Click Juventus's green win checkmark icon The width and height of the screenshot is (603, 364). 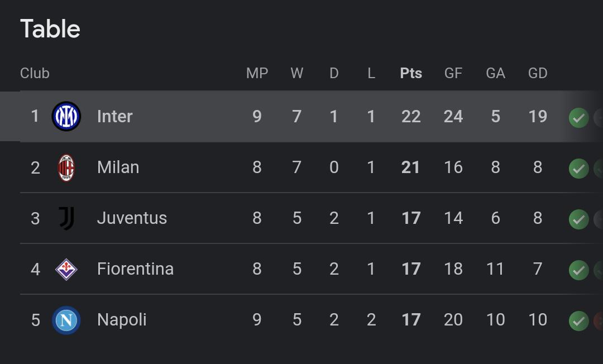pos(579,219)
